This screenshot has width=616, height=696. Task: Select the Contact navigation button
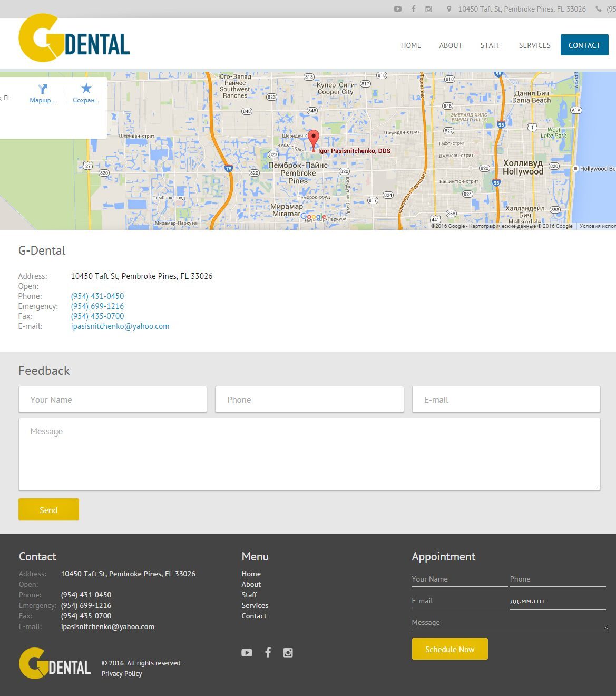pyautogui.click(x=584, y=45)
